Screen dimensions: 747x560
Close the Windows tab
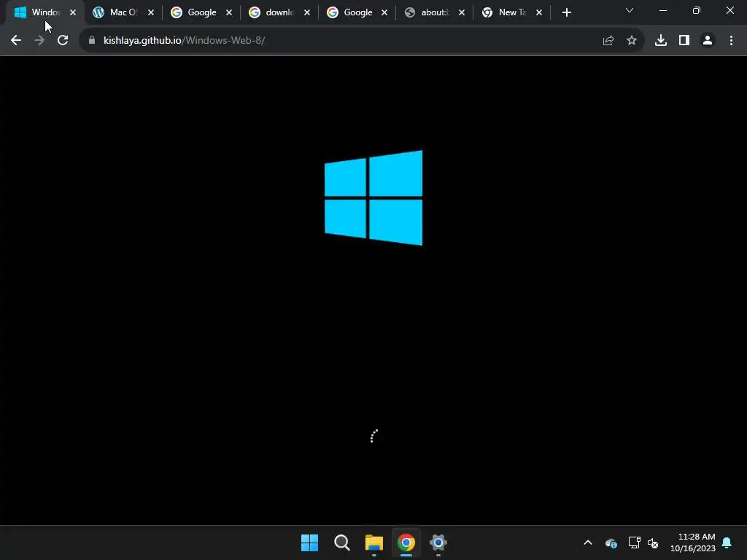(x=73, y=13)
